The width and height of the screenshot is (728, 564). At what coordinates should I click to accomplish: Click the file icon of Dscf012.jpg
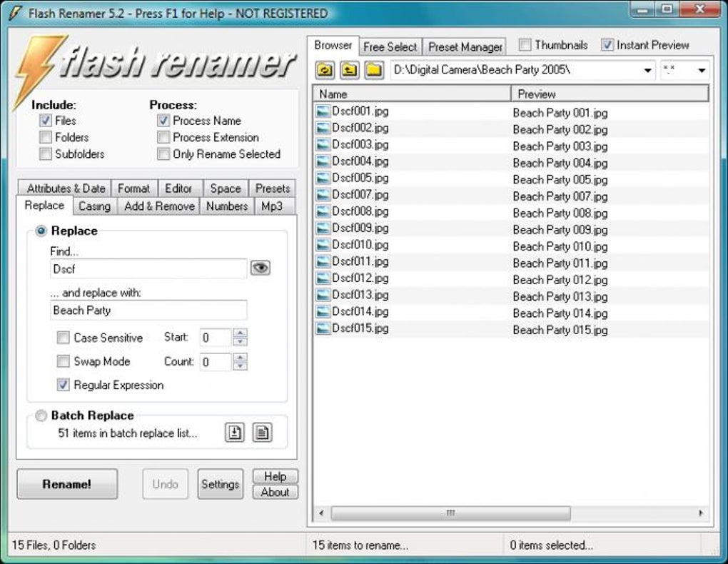pyautogui.click(x=322, y=278)
